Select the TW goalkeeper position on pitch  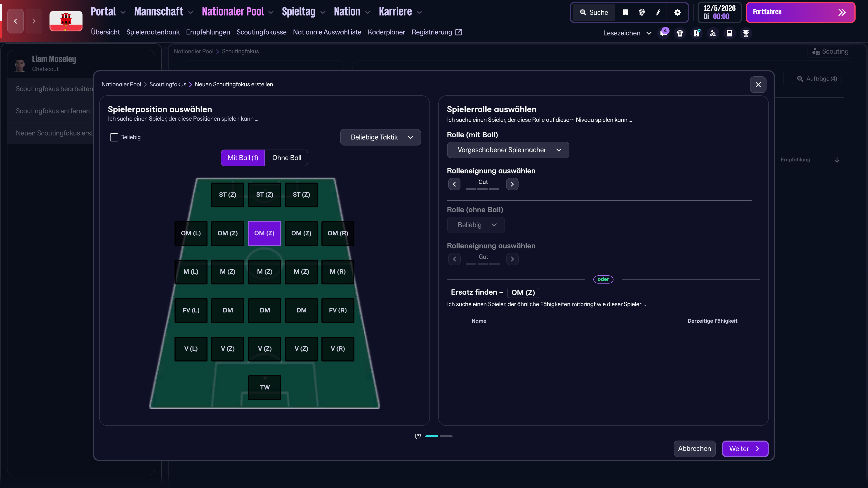264,387
